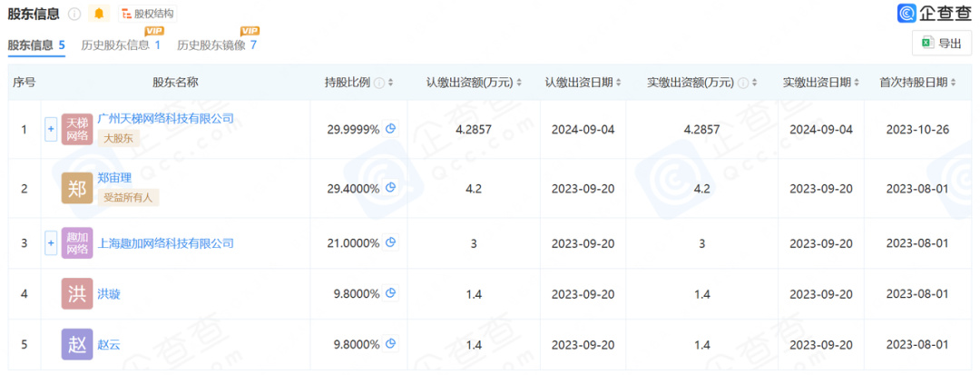Click 4.2 in 认缴出资额 column
This screenshot has width=980, height=375.
[474, 188]
